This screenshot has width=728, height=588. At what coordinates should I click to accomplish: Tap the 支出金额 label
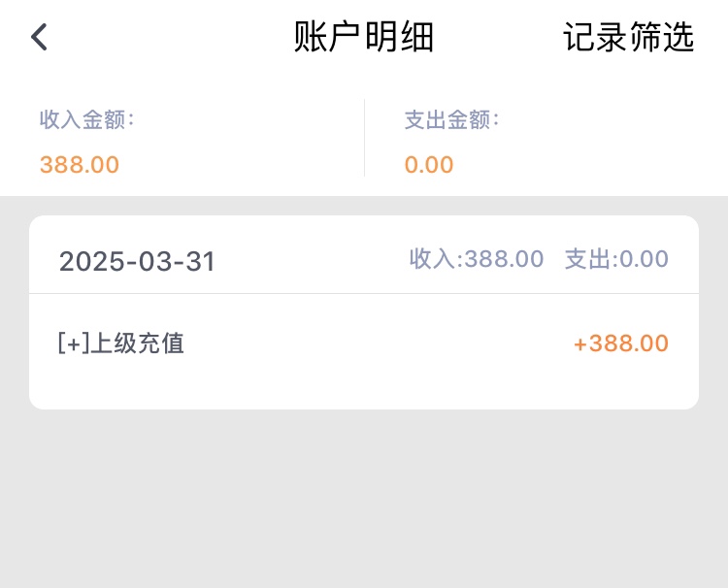[x=451, y=120]
